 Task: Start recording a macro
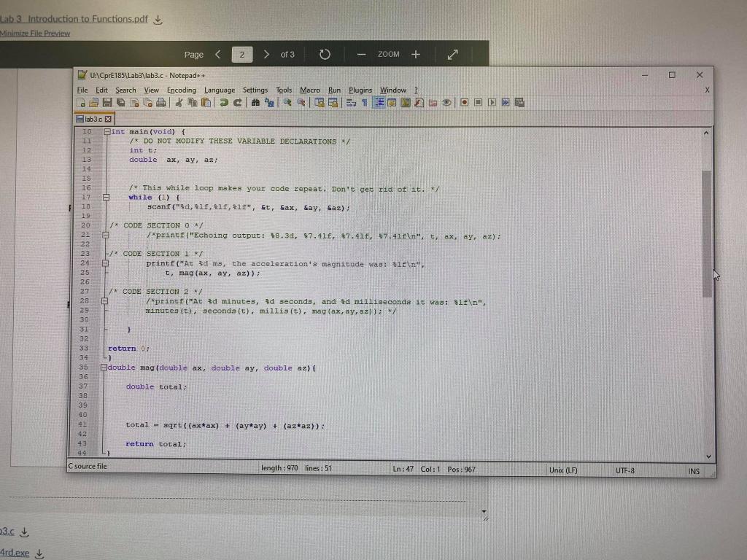coord(465,102)
